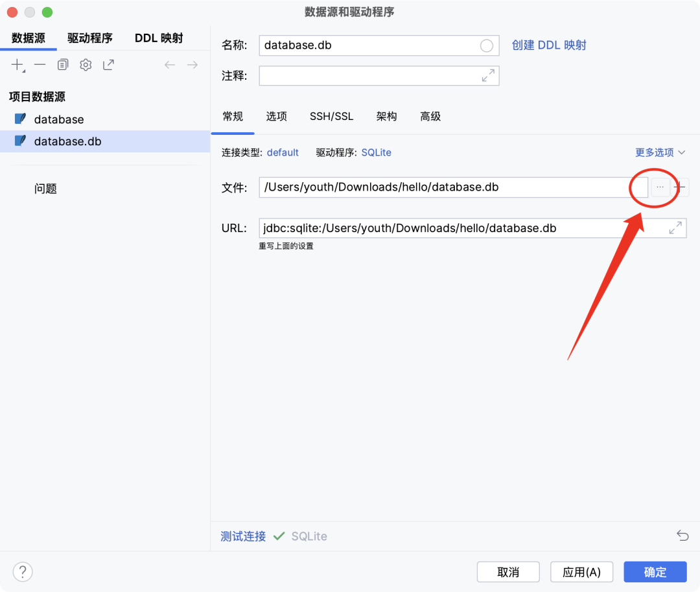Open the data source settings gear
700x592 pixels.
pyautogui.click(x=85, y=64)
